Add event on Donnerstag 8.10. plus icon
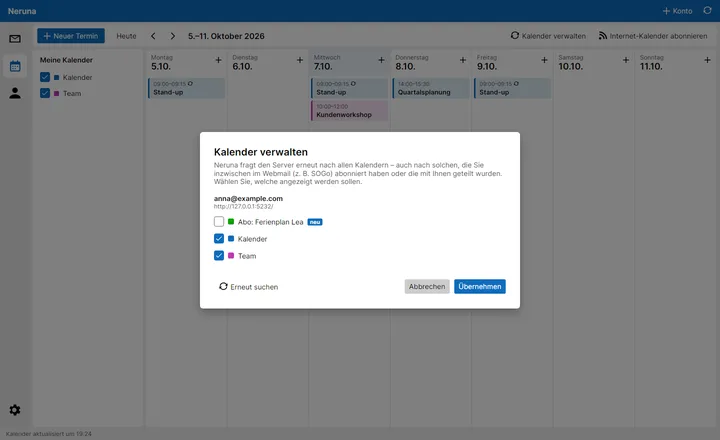 [463, 60]
